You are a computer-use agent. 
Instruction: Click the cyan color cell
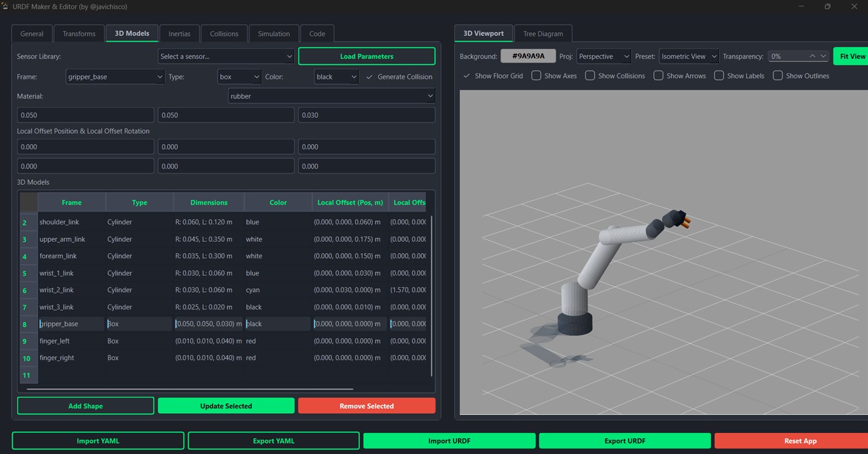click(278, 290)
